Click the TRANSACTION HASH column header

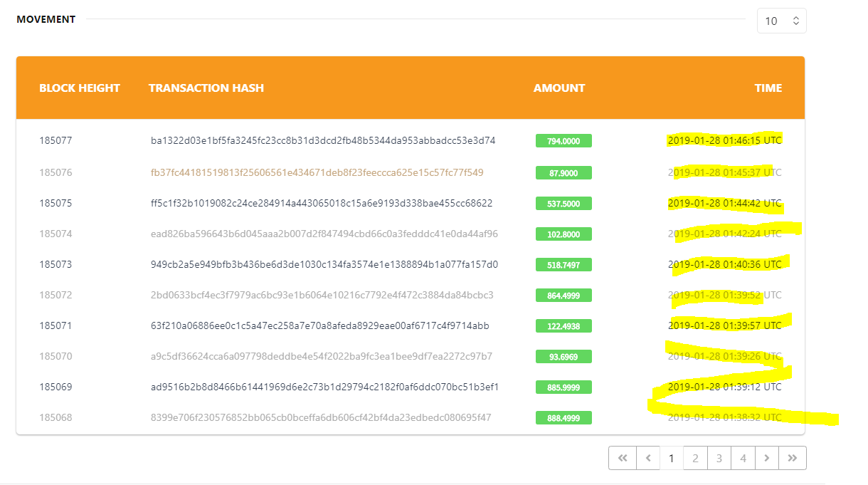point(206,88)
